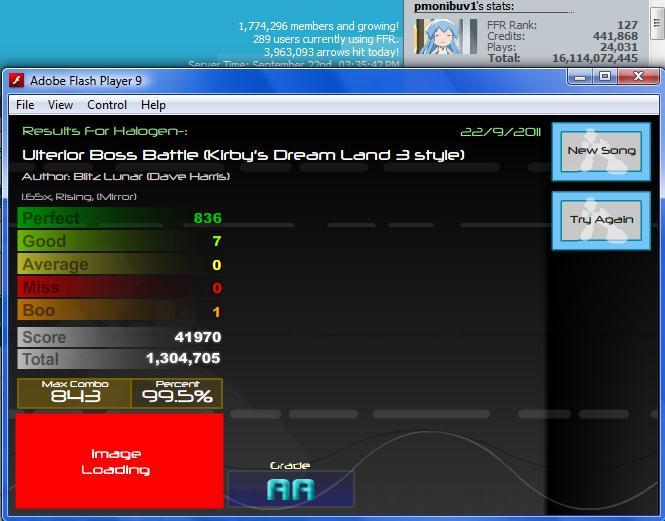Click the stats panel scrollbar thumb
The width and height of the screenshot is (665, 521).
657,23
